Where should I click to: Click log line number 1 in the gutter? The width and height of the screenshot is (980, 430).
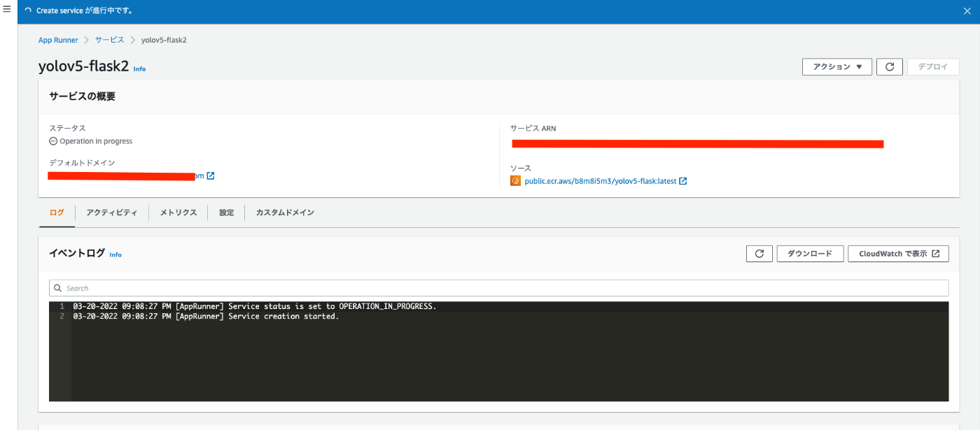62,306
